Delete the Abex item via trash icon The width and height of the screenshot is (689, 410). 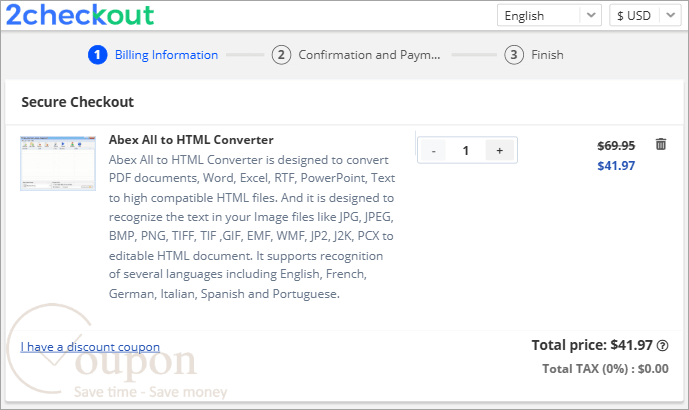click(660, 144)
